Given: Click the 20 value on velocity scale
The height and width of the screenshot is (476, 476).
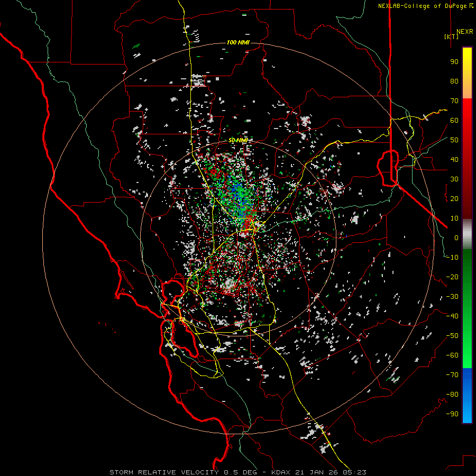Looking at the screenshot, I should pyautogui.click(x=454, y=198).
